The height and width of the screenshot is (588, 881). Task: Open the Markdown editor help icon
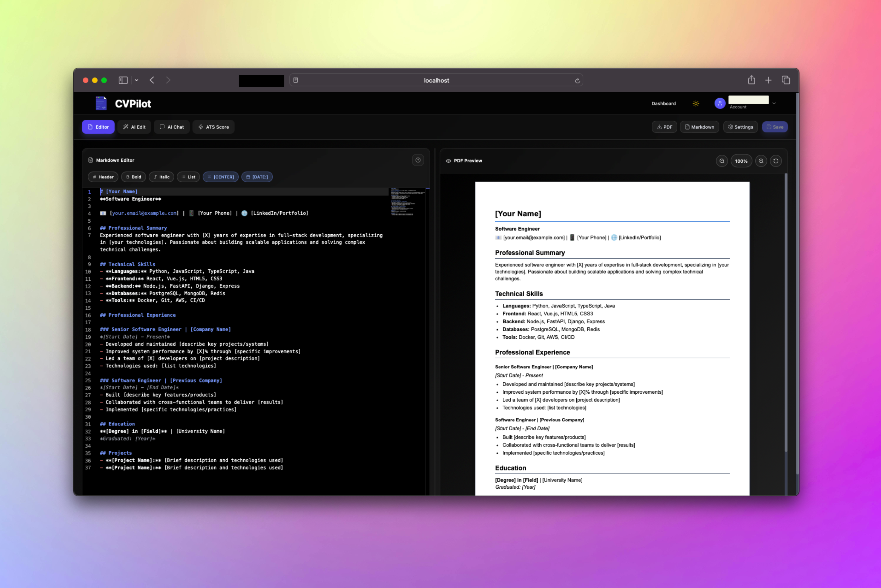pyautogui.click(x=418, y=160)
